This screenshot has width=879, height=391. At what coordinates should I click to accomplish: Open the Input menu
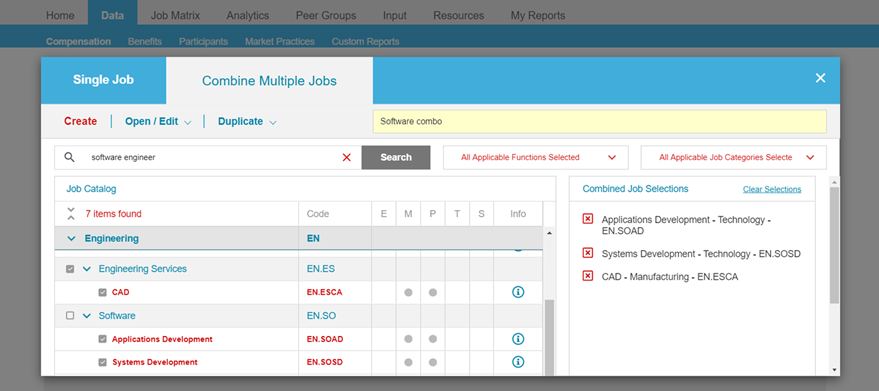point(395,15)
